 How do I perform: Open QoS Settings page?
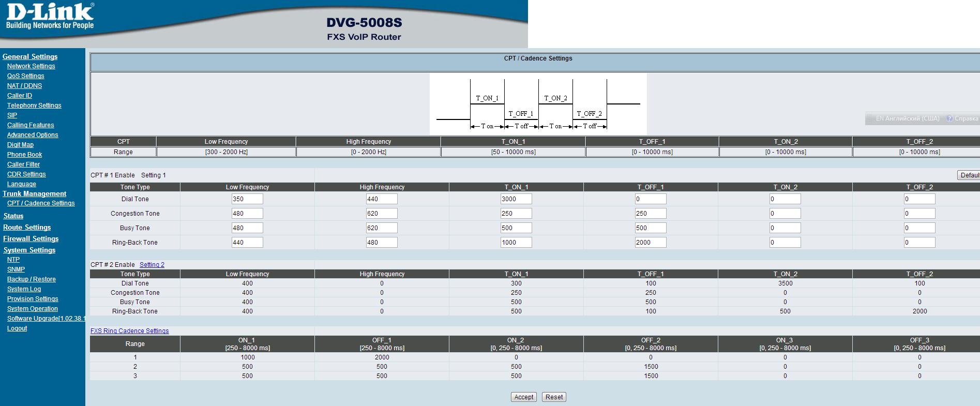26,76
